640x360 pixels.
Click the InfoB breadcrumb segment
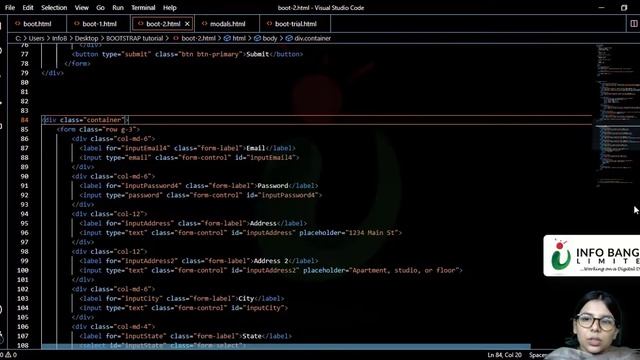(59, 38)
